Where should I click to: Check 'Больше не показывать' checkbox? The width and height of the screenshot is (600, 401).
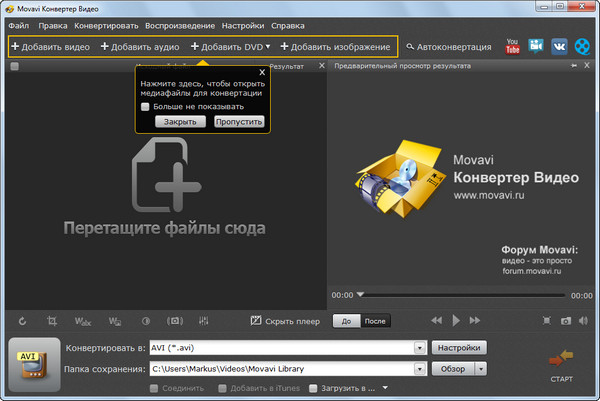(145, 106)
